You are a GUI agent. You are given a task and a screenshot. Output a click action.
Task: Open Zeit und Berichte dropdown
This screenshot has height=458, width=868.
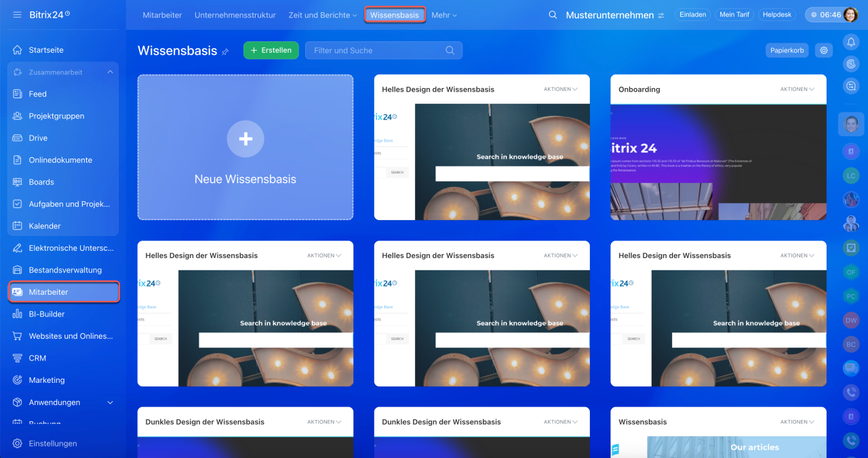[x=322, y=15]
